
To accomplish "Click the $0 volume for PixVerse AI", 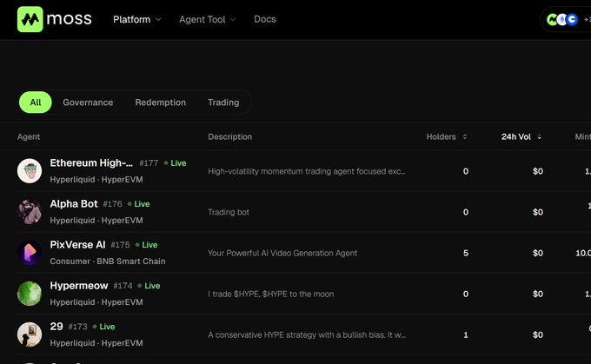I will pyautogui.click(x=538, y=253).
